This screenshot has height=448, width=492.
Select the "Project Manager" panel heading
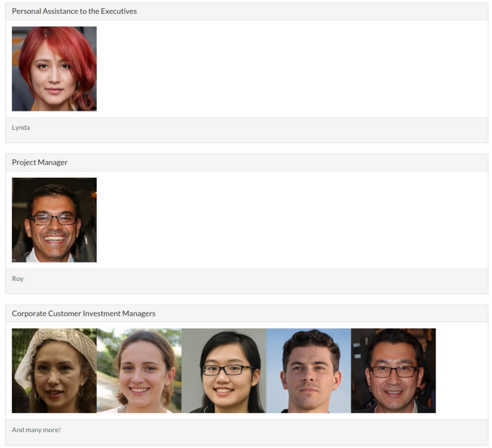click(x=39, y=163)
